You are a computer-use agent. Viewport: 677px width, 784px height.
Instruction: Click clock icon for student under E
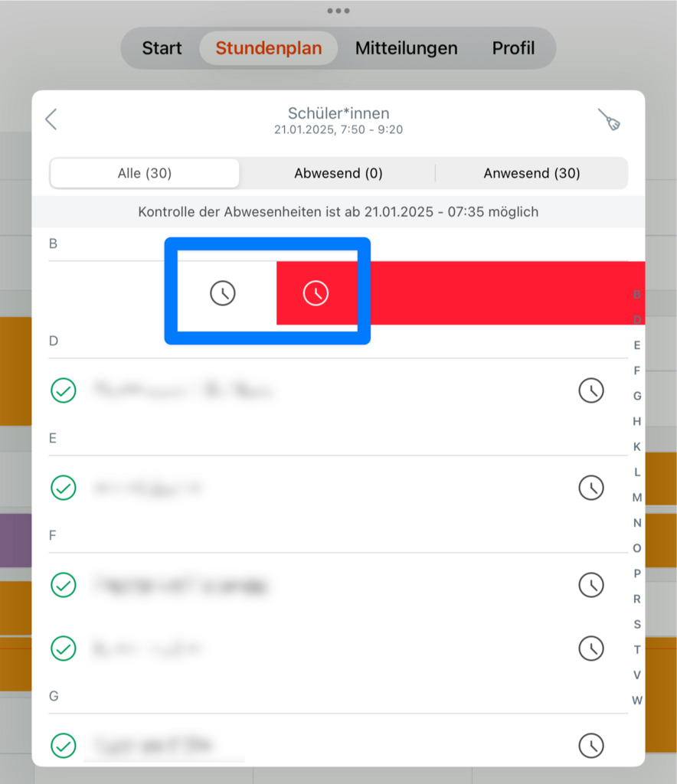(591, 488)
